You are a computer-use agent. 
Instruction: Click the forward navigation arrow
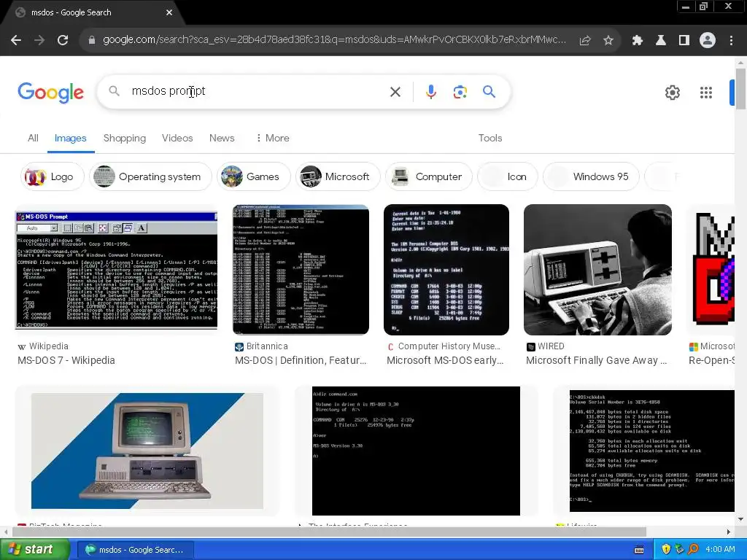coord(39,41)
